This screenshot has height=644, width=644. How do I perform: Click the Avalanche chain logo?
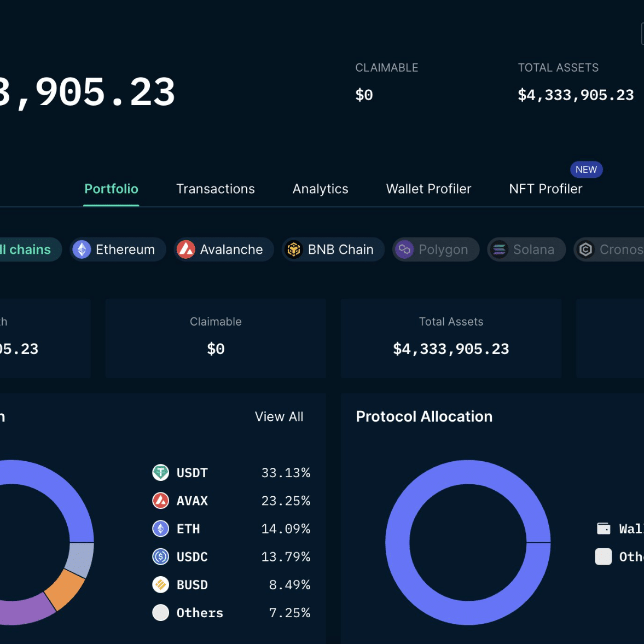click(x=185, y=250)
